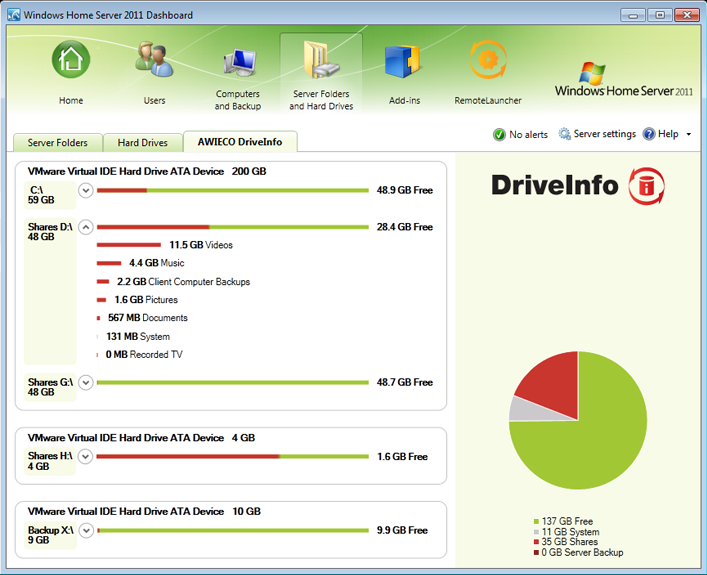Image resolution: width=707 pixels, height=575 pixels.
Task: Click the red DriveInfo logo icon
Action: [x=646, y=186]
